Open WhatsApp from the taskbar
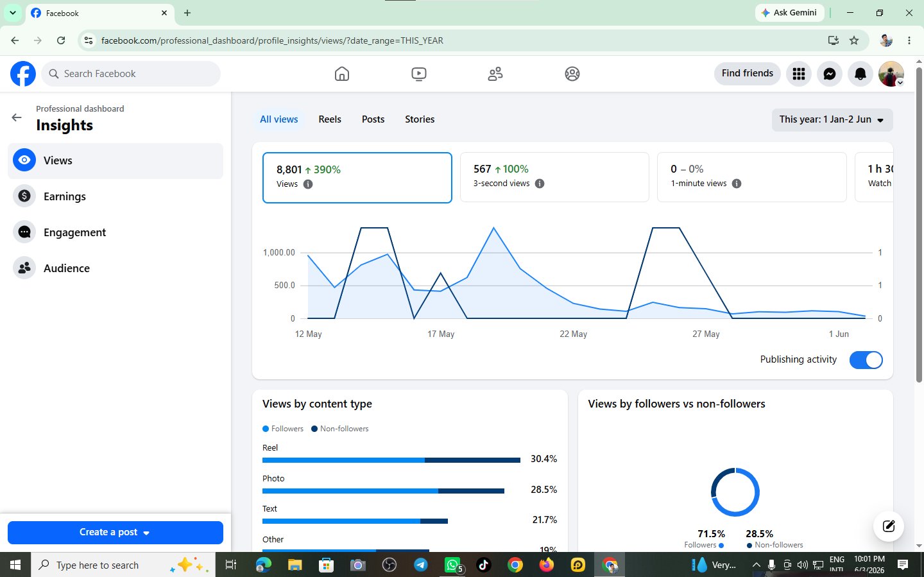The height and width of the screenshot is (577, 924). point(453,565)
